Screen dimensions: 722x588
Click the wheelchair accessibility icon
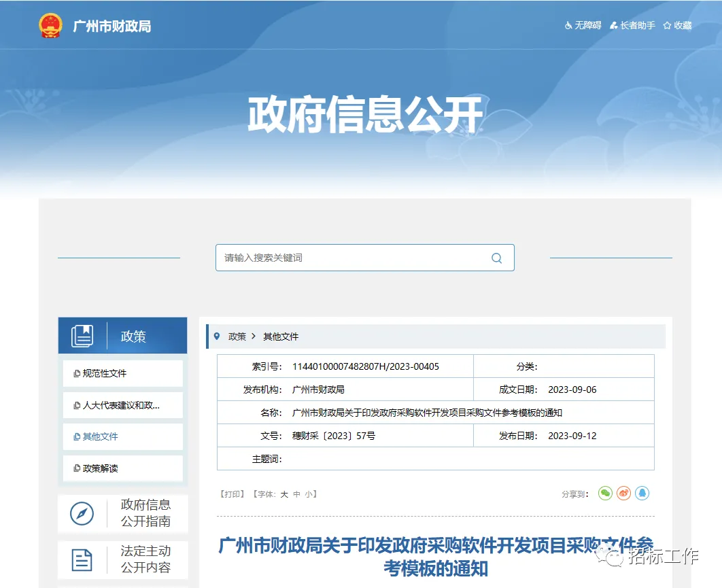click(x=568, y=26)
